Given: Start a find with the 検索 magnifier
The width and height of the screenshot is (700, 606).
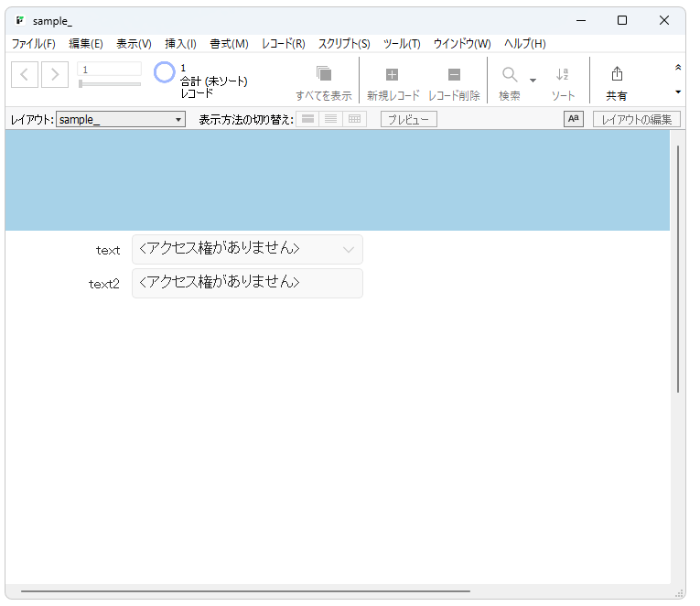Looking at the screenshot, I should 510,83.
